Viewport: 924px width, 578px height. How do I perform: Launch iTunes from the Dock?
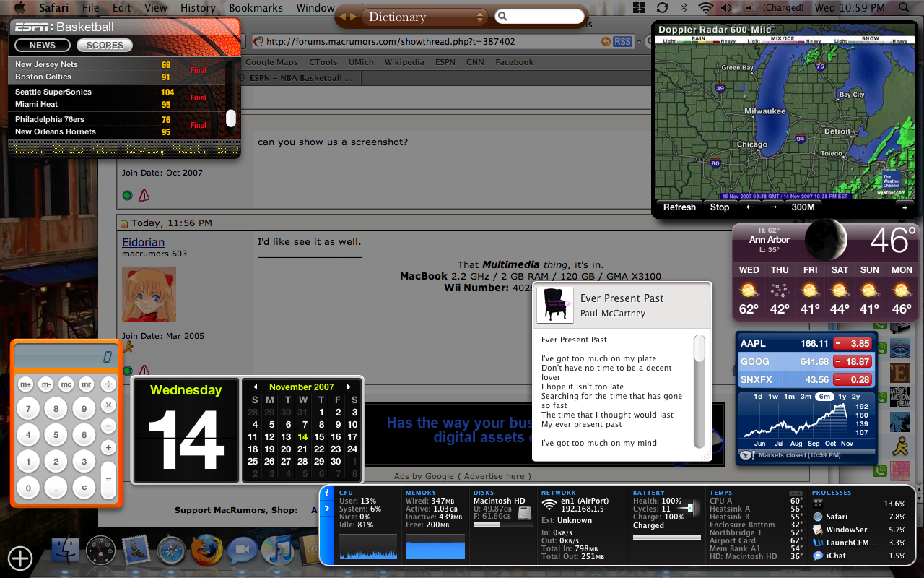276,551
